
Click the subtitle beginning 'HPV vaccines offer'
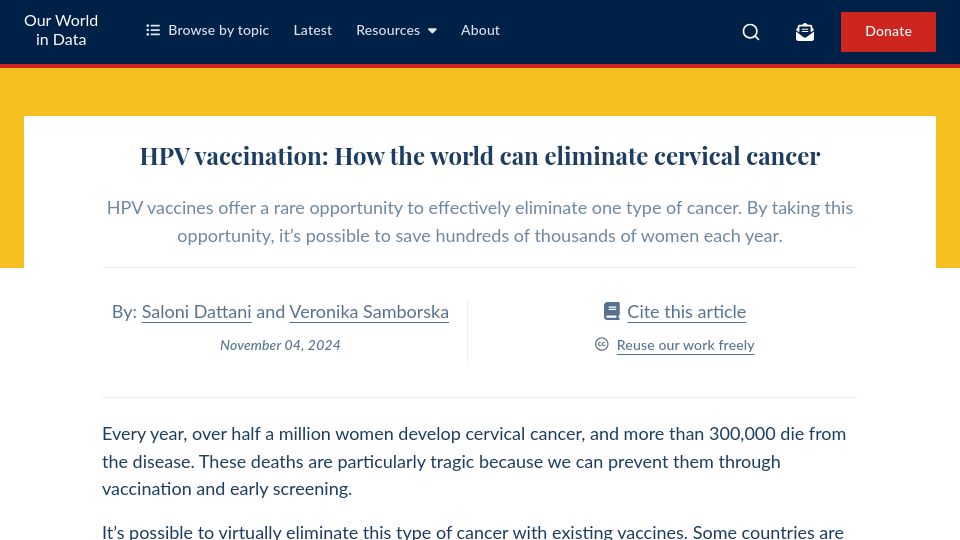tap(480, 222)
